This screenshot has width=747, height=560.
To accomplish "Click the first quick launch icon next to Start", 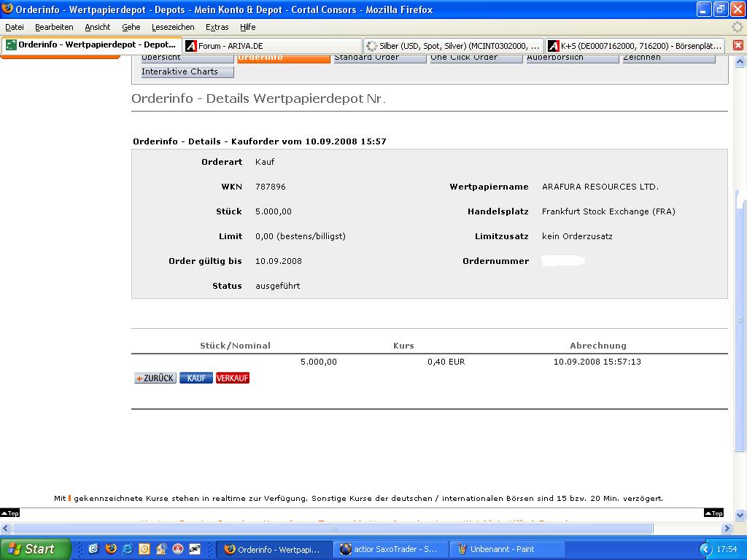I will tap(93, 549).
